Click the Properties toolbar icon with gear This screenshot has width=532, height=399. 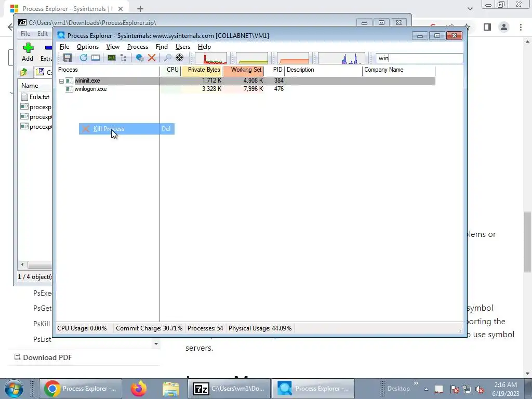tap(139, 58)
